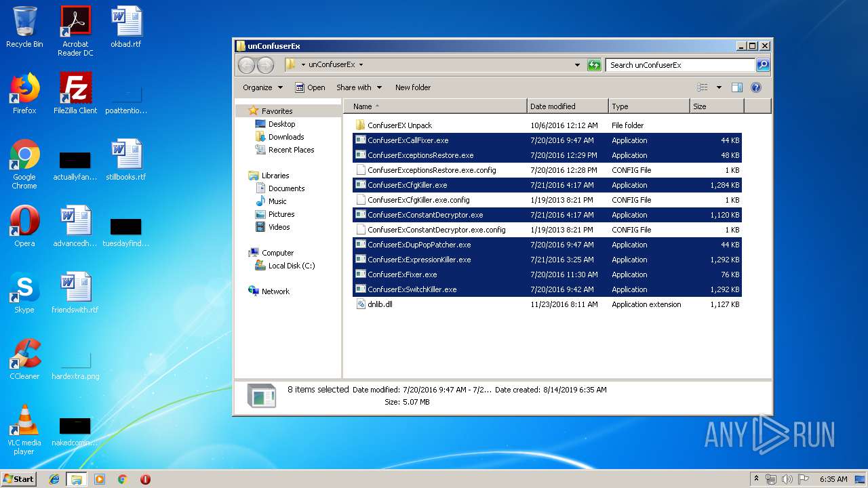
Task: Select ConfuserEX Unpack folder
Action: (547, 125)
